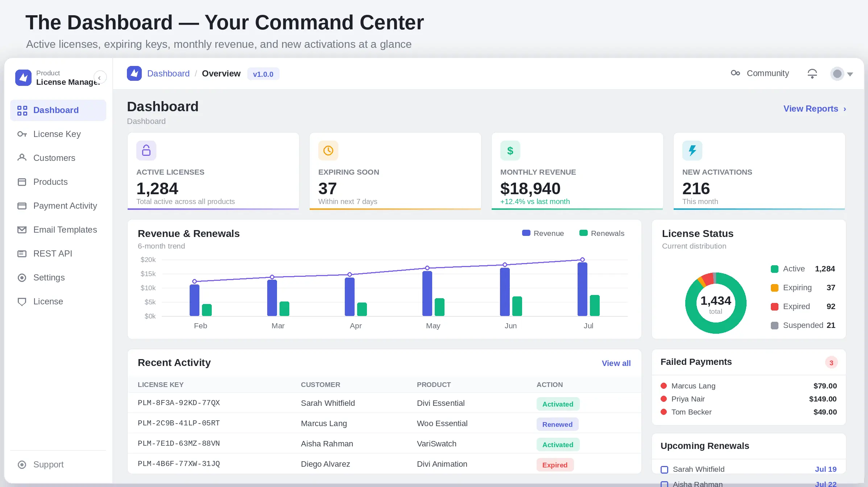The height and width of the screenshot is (487, 868).
Task: Click the Active Licenses 1,284 stat card
Action: coord(213,171)
